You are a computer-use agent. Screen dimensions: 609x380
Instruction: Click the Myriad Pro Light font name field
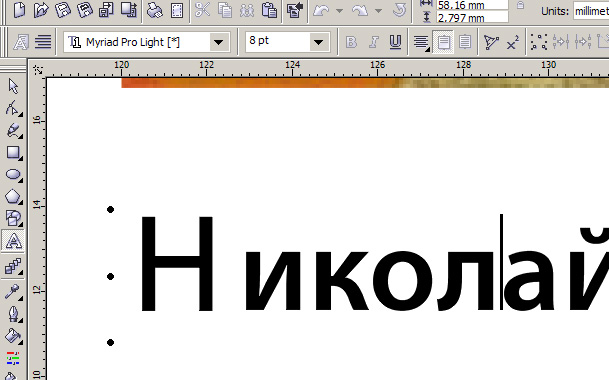[137, 42]
